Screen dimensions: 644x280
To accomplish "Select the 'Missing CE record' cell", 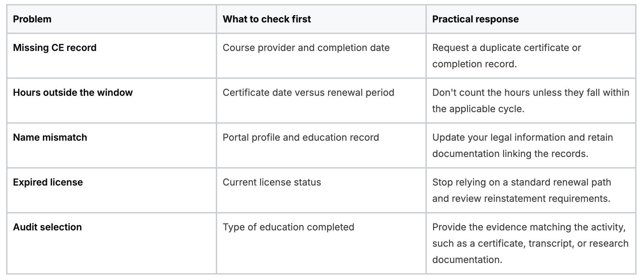I will [55, 48].
